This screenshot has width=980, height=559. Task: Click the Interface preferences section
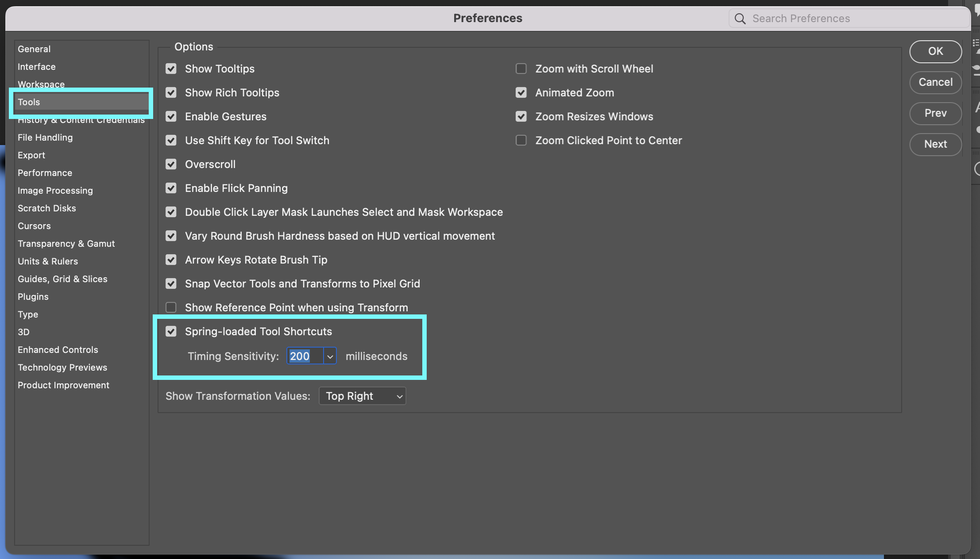pos(36,66)
